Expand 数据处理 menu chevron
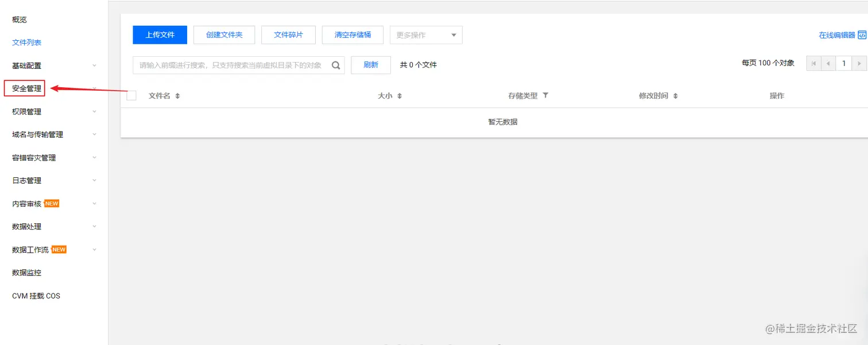 tap(95, 226)
